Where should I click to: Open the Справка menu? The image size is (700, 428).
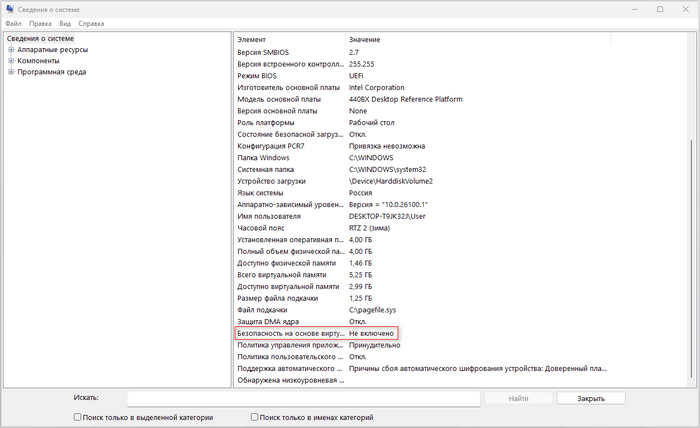coord(90,22)
